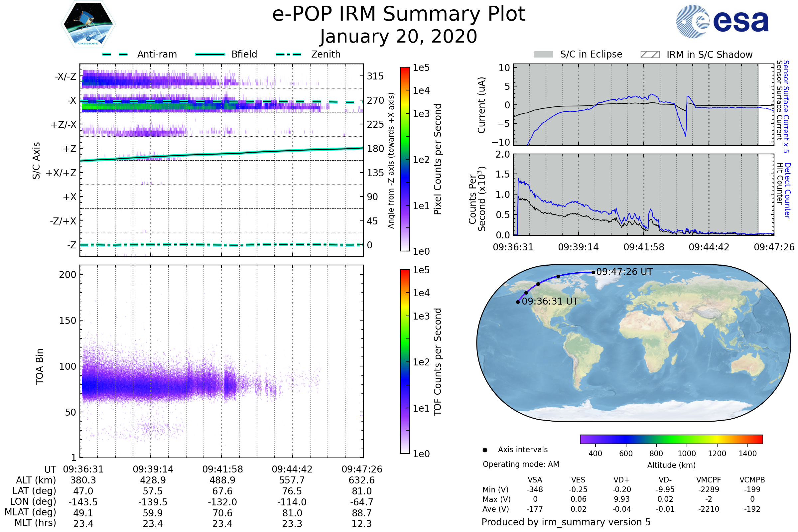798x532 pixels.
Task: Click the Anti-ram dashed line legend marker
Action: (115, 54)
